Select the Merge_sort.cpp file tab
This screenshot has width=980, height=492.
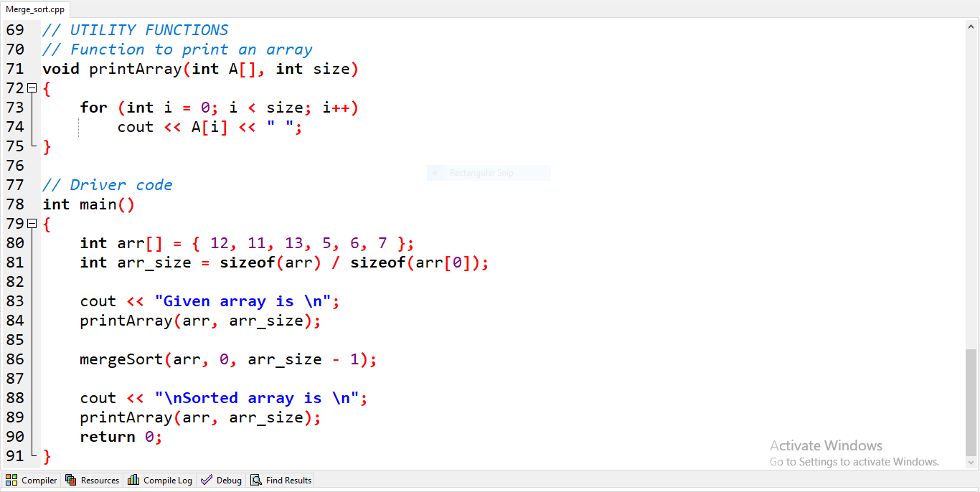34,9
